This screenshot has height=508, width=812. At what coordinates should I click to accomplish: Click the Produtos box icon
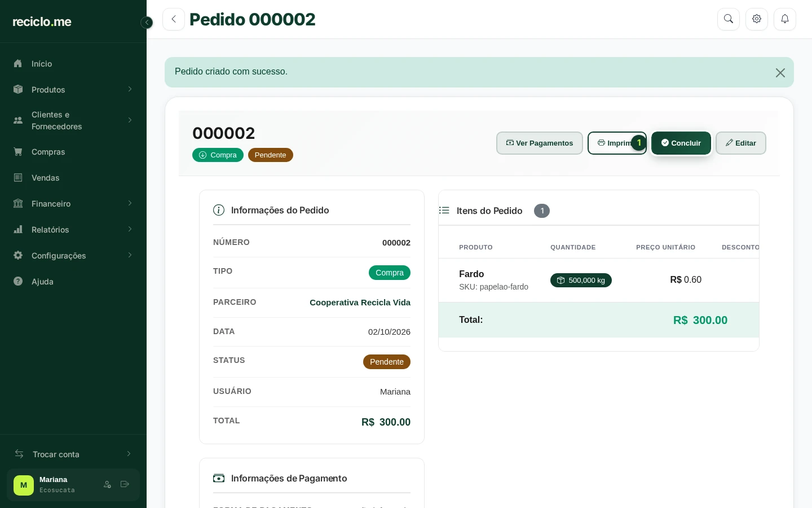18,90
